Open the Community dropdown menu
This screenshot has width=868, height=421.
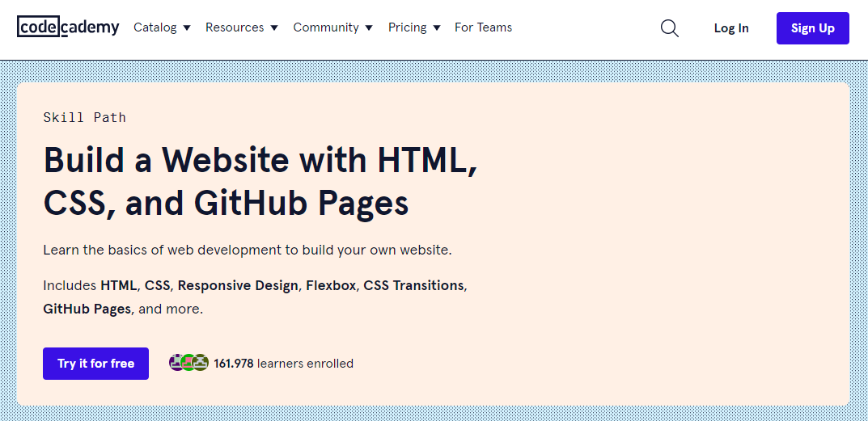[x=332, y=27]
